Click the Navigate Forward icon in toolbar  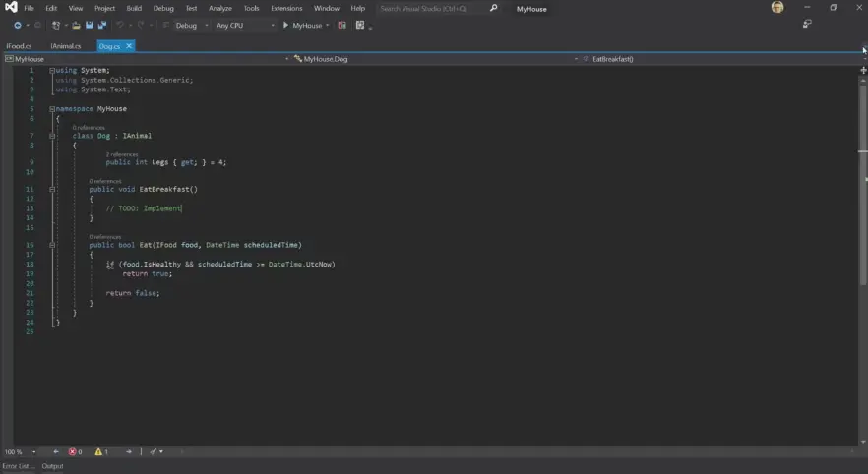37,26
